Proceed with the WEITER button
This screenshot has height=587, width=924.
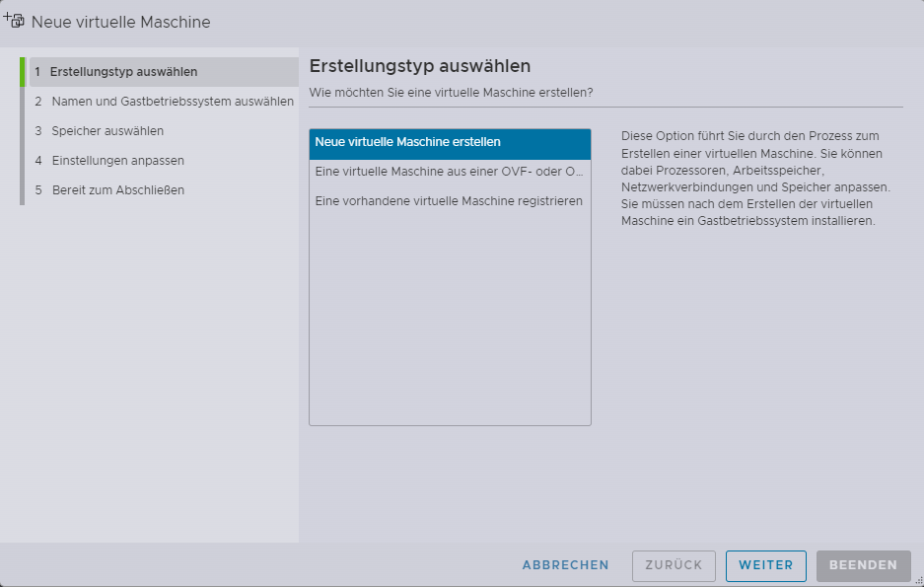pos(766,565)
